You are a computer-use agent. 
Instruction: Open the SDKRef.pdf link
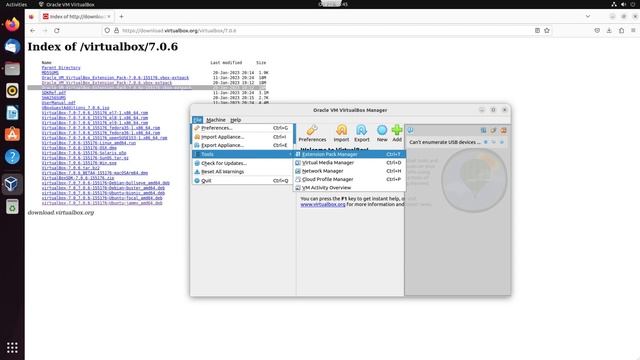tap(53, 93)
